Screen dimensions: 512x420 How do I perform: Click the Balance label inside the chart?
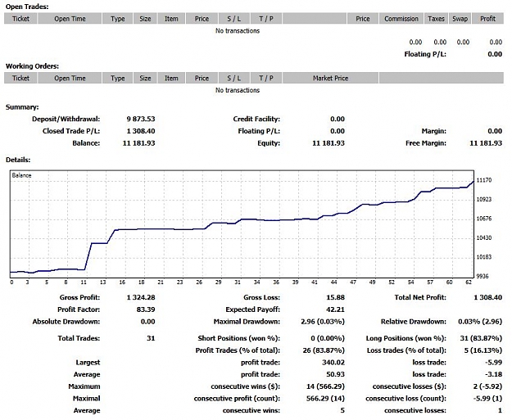pyautogui.click(x=21, y=175)
